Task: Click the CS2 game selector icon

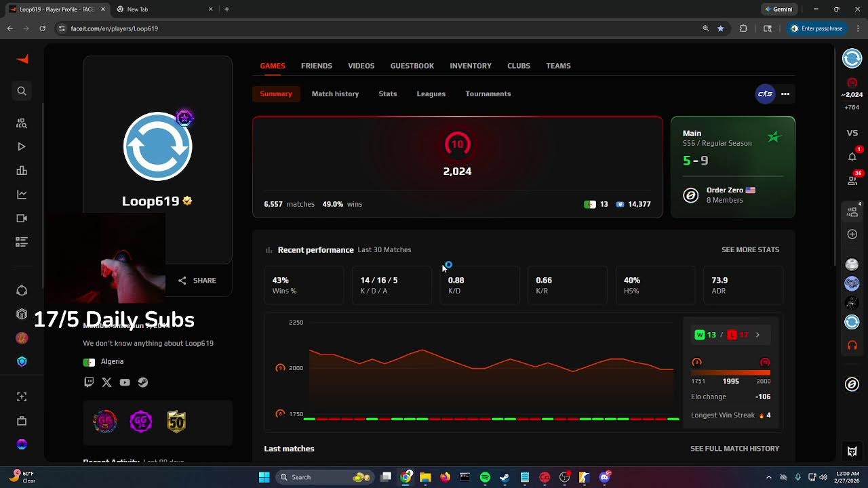Action: pyautogui.click(x=765, y=94)
